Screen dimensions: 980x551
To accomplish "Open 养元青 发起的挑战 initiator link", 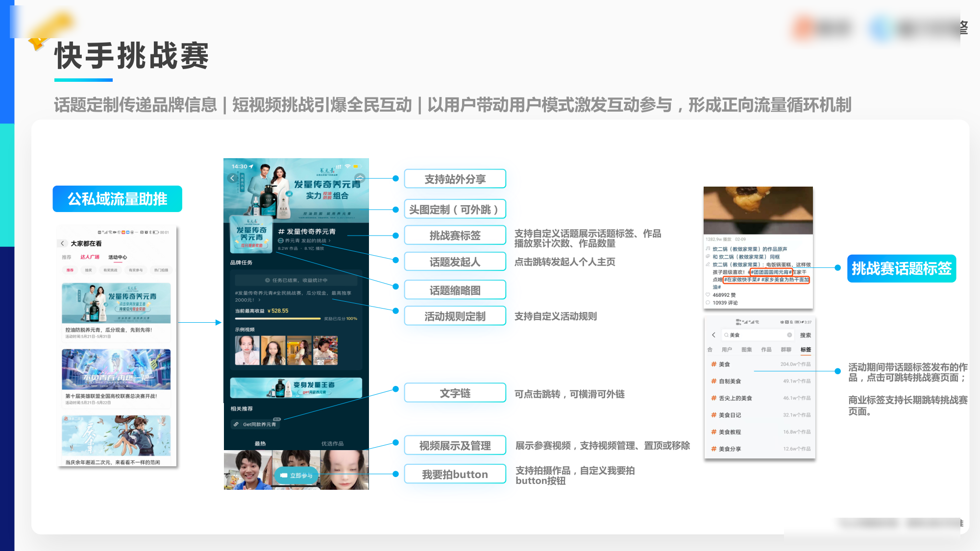I will [x=308, y=240].
